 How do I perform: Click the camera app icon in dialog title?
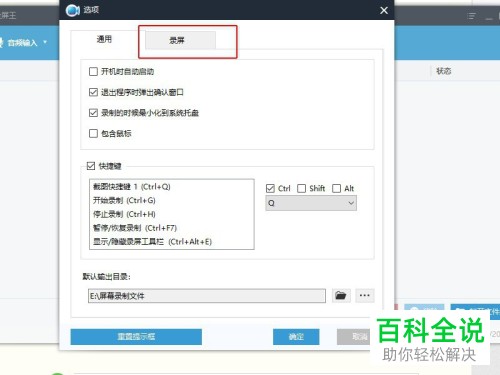pyautogui.click(x=72, y=10)
